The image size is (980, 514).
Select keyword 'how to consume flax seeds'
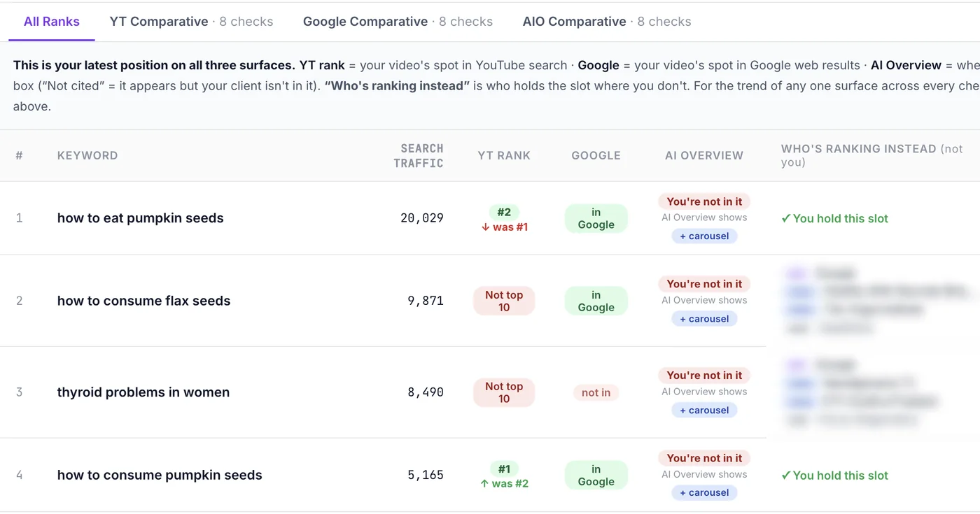coord(143,301)
